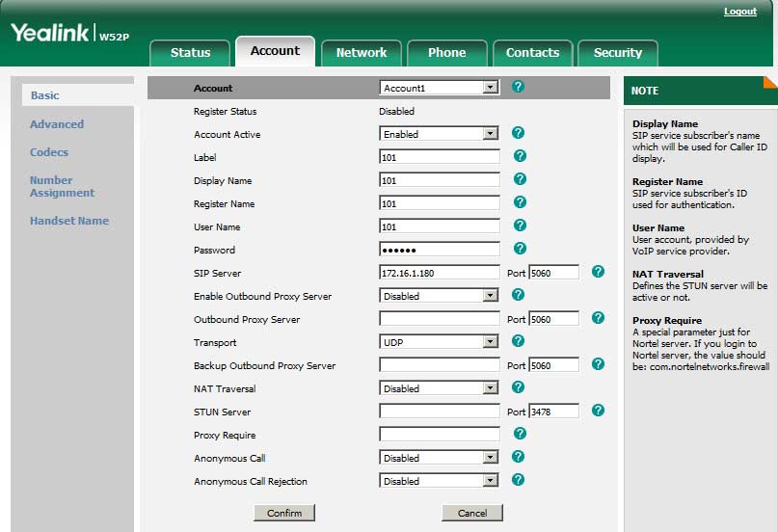
Task: Click help icon for Enable Outbound Proxy Server
Action: click(518, 295)
